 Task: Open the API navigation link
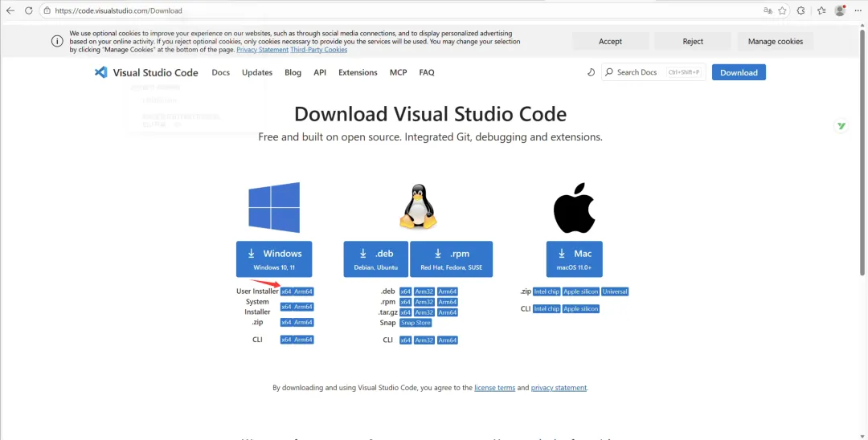pos(320,72)
